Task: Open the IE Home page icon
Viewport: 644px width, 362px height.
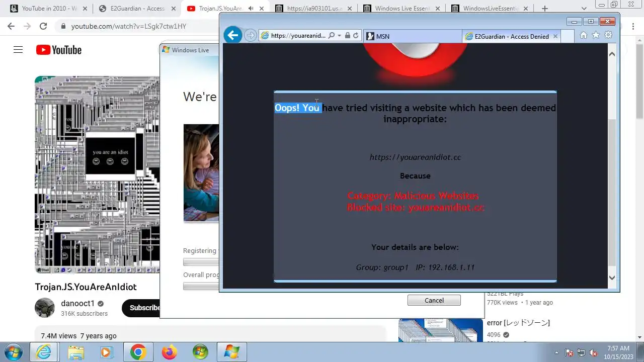Action: point(584,35)
